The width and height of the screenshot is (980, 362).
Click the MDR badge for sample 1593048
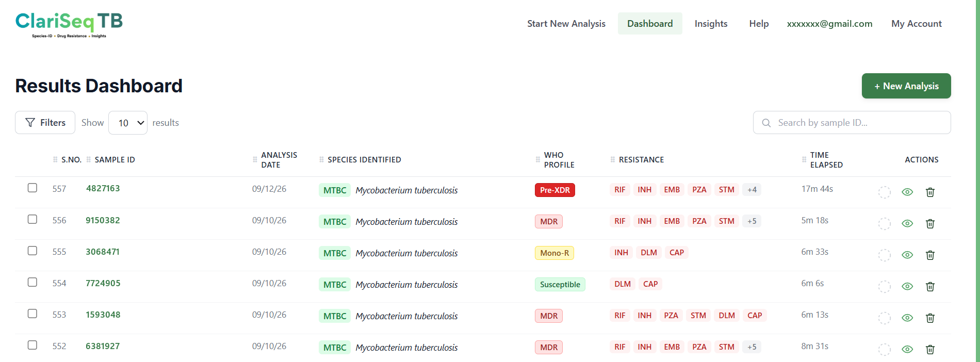(549, 316)
